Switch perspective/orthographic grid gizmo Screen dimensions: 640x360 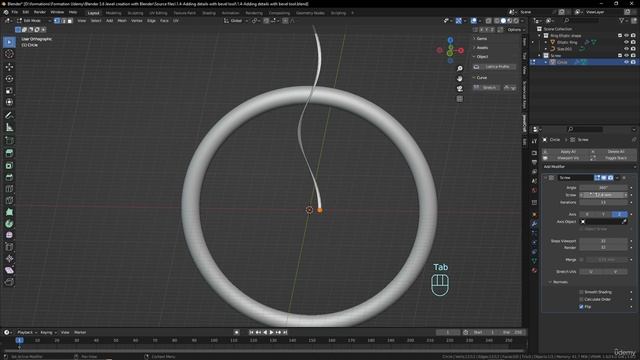(460, 99)
